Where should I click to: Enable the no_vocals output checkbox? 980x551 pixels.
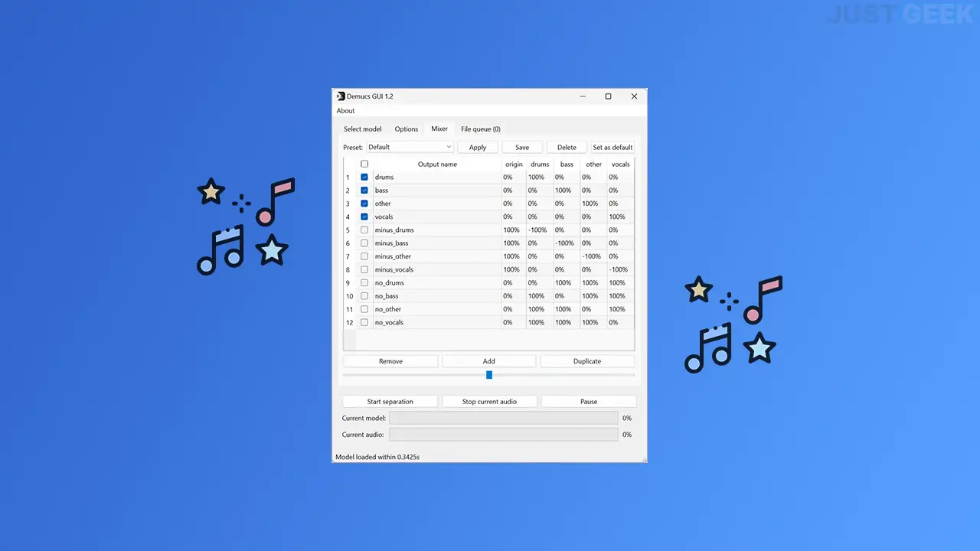(364, 322)
